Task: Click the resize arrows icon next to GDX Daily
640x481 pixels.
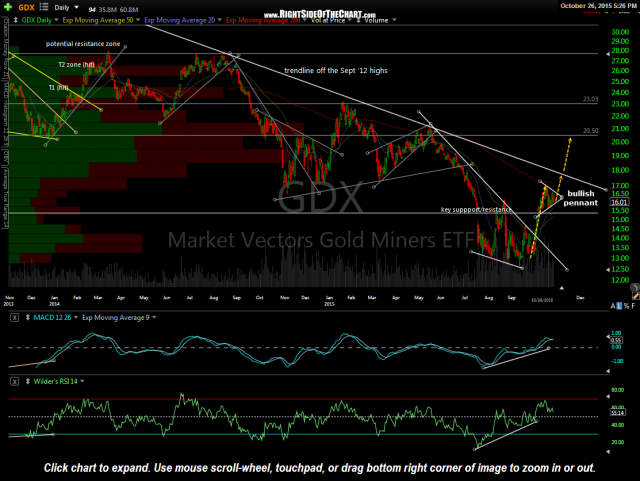Action: pos(16,20)
